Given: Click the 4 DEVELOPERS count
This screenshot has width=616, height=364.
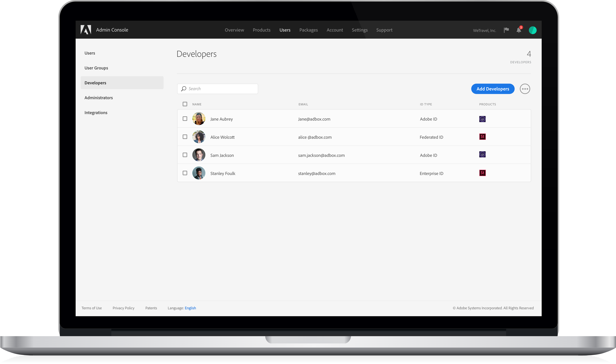Looking at the screenshot, I should coord(521,57).
